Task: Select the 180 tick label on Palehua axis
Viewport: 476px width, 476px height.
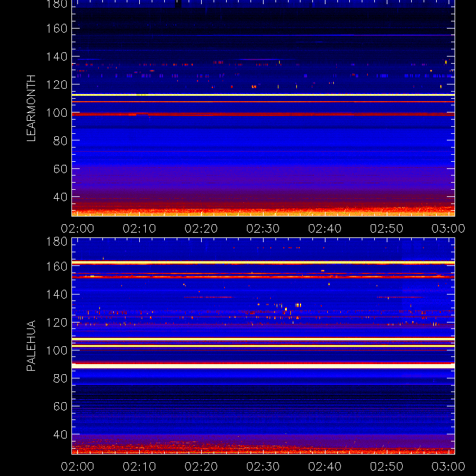Action: point(57,242)
